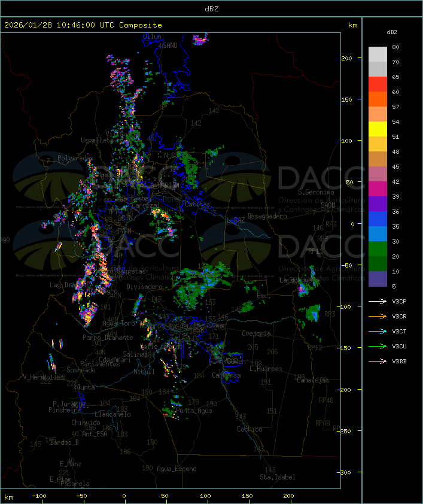The height and width of the screenshot is (504, 423).
Task: Pick the light gray top legend block
Action: [x=378, y=54]
